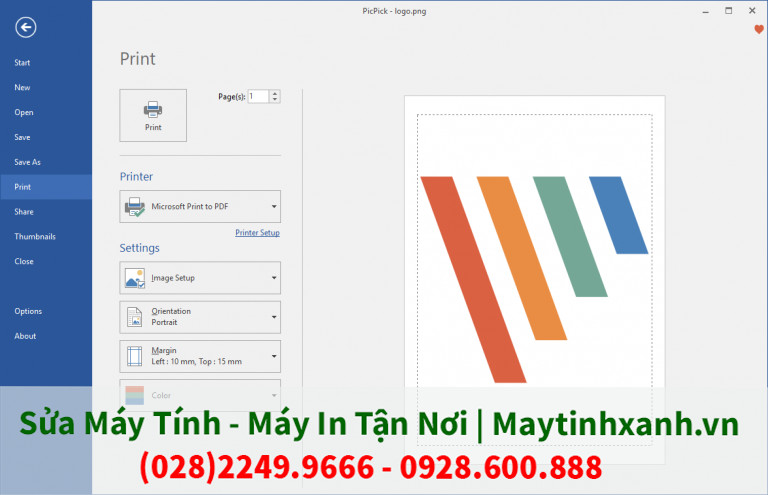Screen dimensions: 768x495
Task: Click the Orientation page icon
Action: [x=135, y=317]
